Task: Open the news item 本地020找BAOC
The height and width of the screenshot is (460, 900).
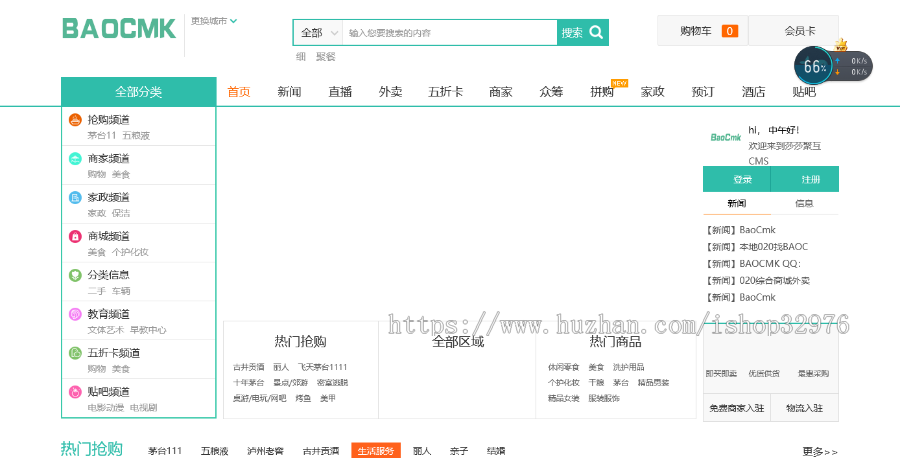Action: [x=757, y=247]
